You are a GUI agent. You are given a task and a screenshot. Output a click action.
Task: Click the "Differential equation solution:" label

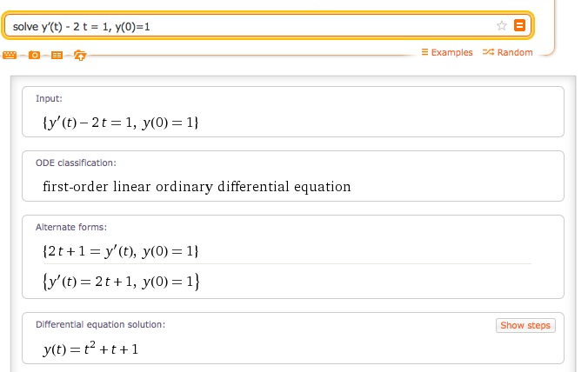pyautogui.click(x=101, y=324)
